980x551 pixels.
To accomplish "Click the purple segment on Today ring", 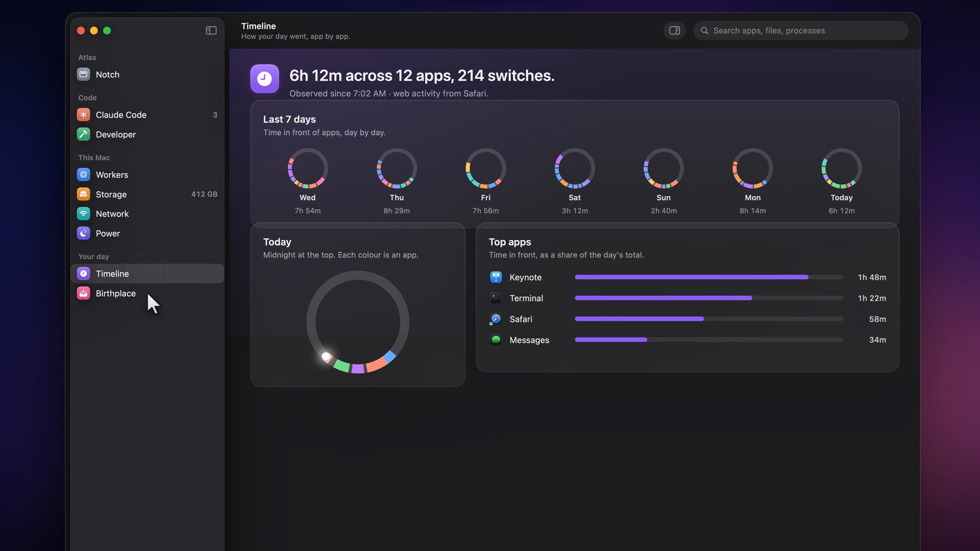I will tap(358, 369).
